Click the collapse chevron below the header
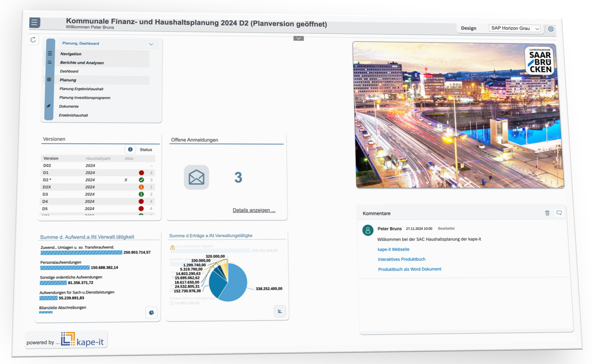The width and height of the screenshot is (592, 364). (298, 38)
